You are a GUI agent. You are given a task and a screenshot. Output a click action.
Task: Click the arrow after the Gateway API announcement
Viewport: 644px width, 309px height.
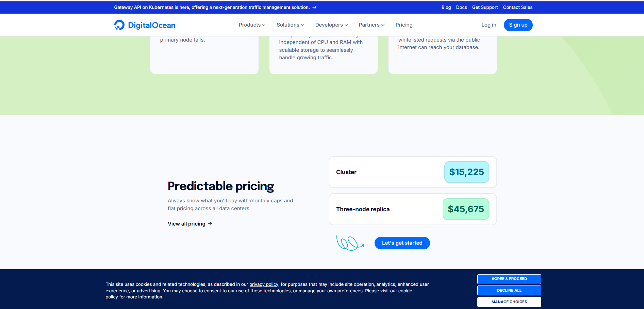[314, 7]
